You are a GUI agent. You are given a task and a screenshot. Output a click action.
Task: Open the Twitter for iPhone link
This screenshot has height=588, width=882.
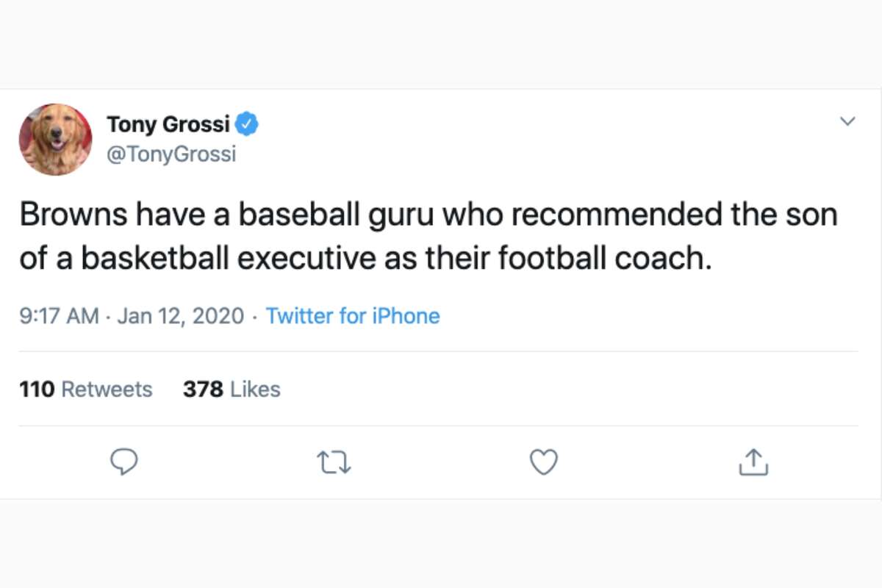click(x=353, y=315)
